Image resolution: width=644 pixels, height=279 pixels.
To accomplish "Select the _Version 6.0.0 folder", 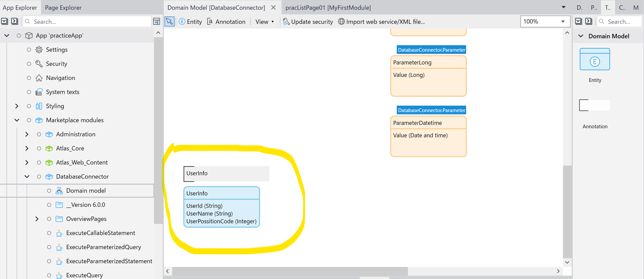I will [x=85, y=205].
